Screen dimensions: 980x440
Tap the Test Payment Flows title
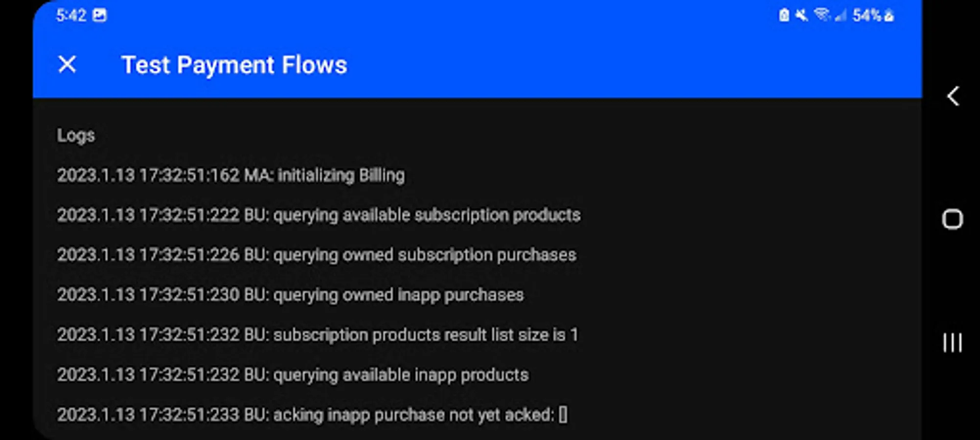tap(234, 65)
